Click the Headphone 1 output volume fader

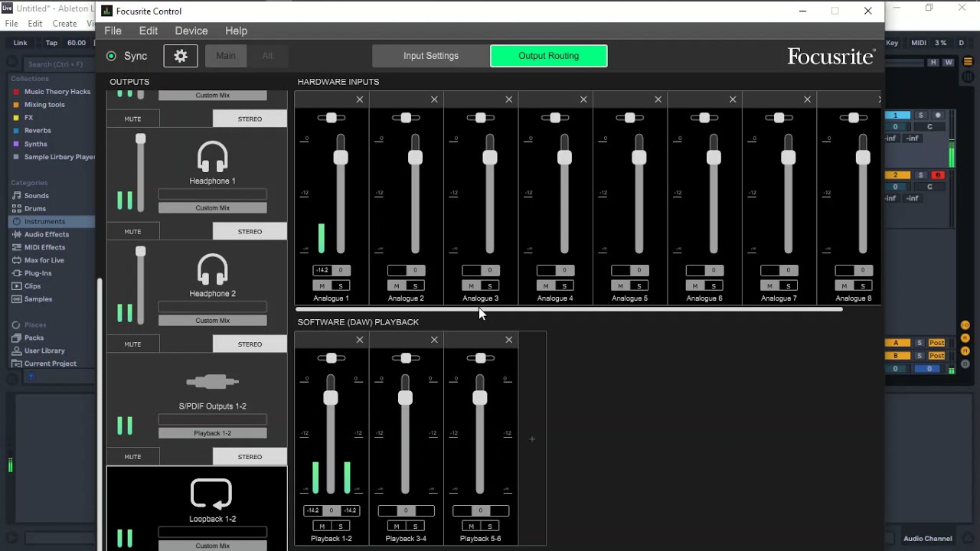(140, 139)
